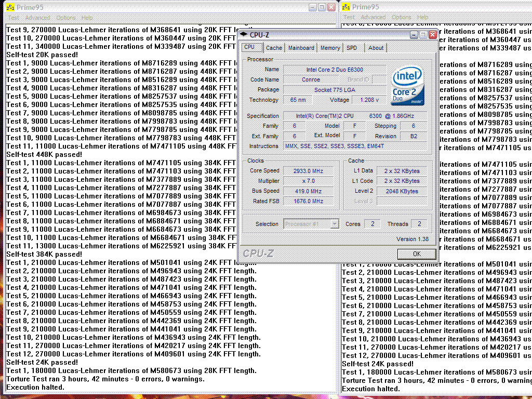Image resolution: width=532 pixels, height=399 pixels.
Task: Click "Self-test 384K passed!" in left Prime95 window
Action: pyautogui.click(x=44, y=254)
